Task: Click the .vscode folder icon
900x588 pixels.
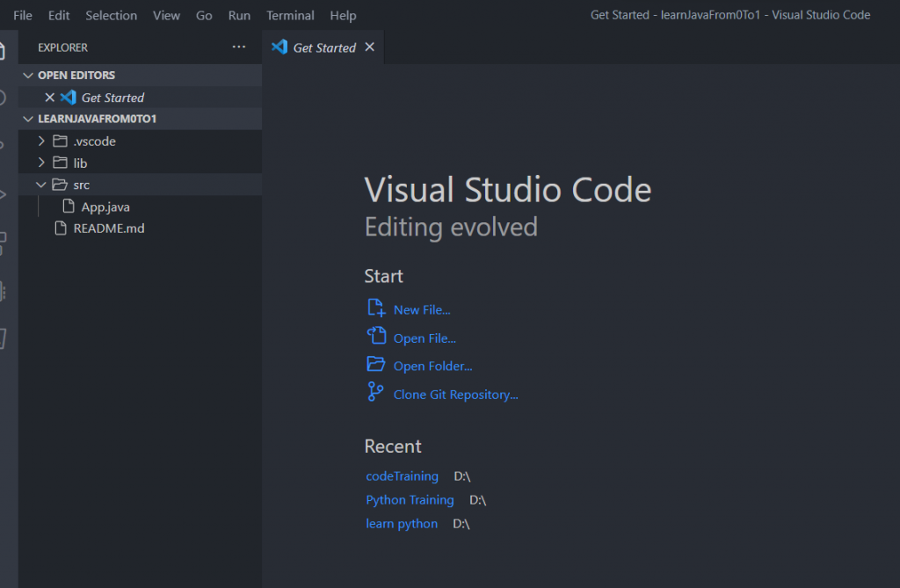Action: coord(61,141)
